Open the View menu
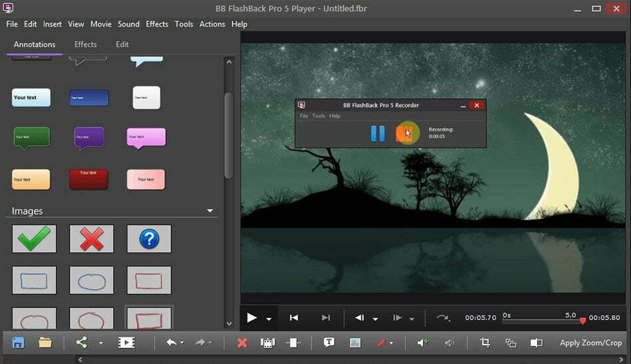This screenshot has height=364, width=631. (76, 24)
